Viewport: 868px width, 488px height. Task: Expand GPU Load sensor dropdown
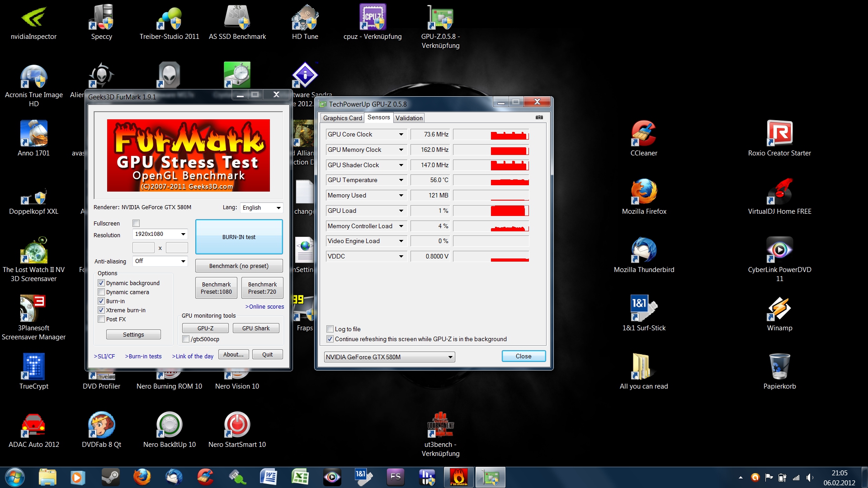401,211
